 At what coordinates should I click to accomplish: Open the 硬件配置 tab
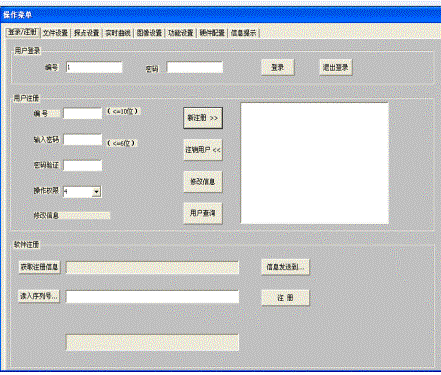click(x=212, y=33)
